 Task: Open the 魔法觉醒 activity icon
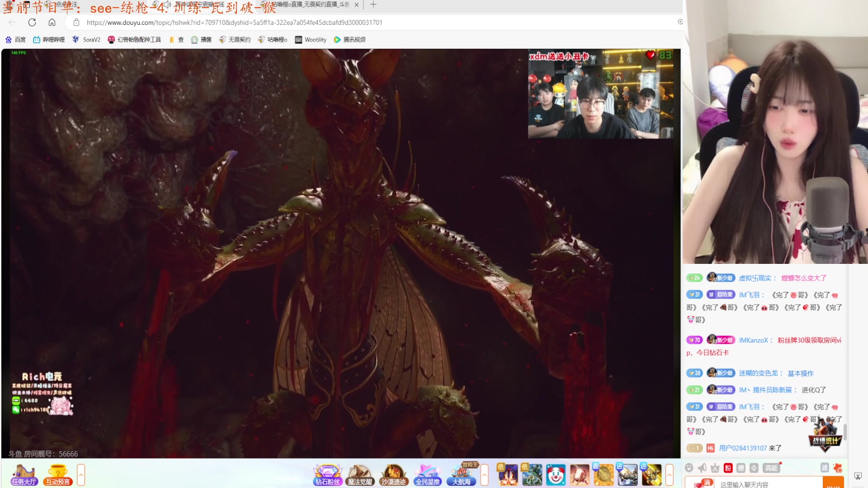tap(360, 475)
